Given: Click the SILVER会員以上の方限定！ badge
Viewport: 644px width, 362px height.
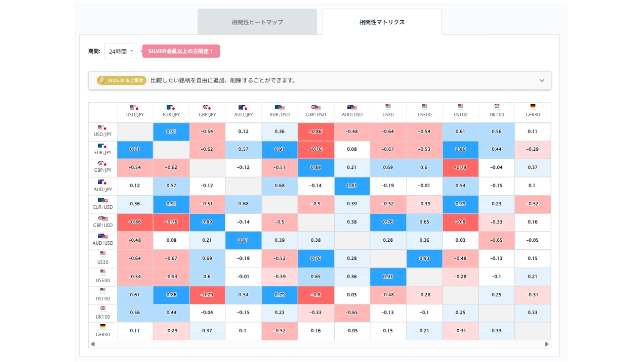Looking at the screenshot, I should 181,51.
